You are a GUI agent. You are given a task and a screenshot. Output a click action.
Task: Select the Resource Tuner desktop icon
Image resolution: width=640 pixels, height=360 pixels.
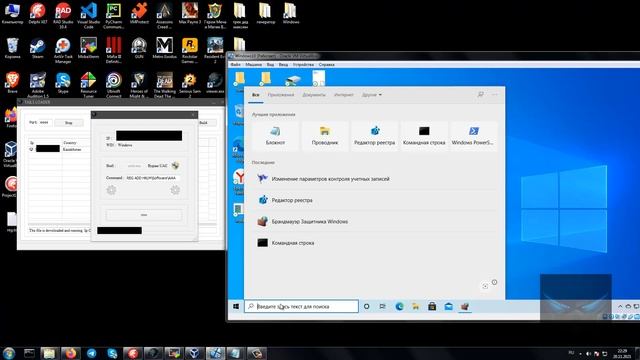[88, 85]
